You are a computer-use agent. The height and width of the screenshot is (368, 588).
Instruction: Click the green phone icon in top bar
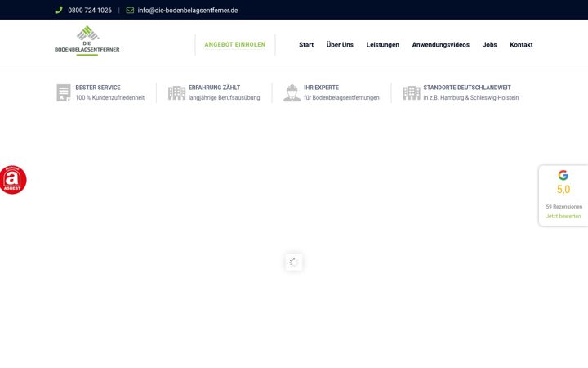[x=59, y=10]
